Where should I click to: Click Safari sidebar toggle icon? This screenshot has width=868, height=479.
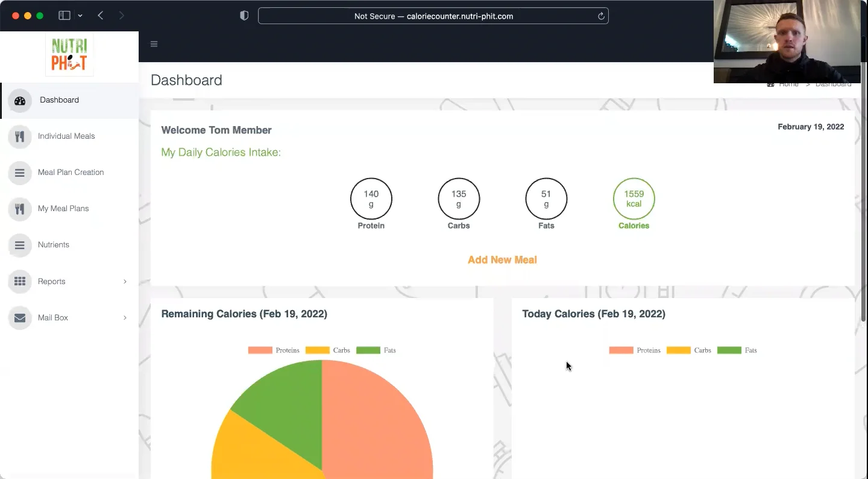click(64, 16)
